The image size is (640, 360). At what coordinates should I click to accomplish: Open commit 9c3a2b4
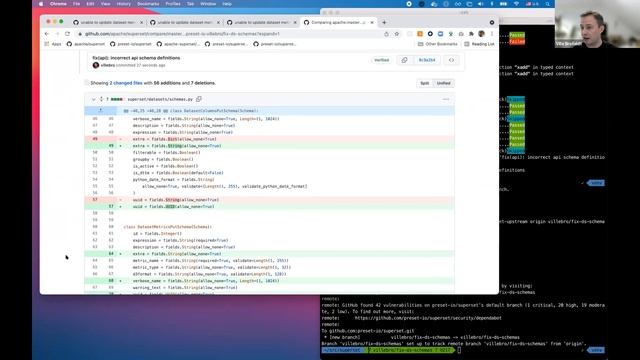[427, 60]
